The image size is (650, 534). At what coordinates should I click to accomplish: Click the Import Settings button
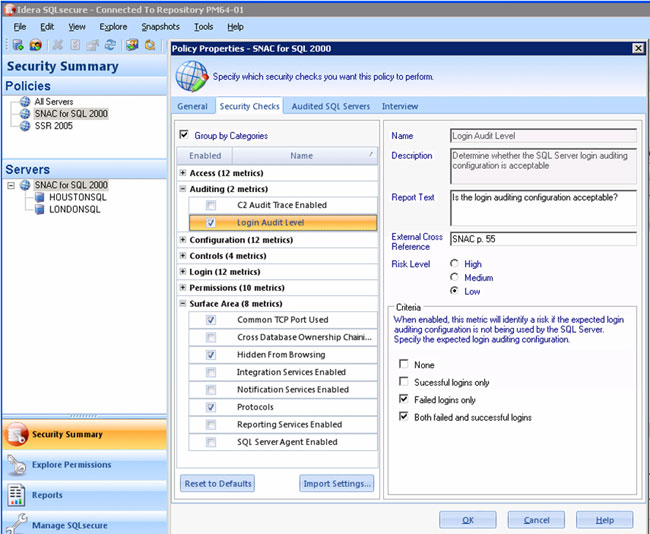pos(337,484)
